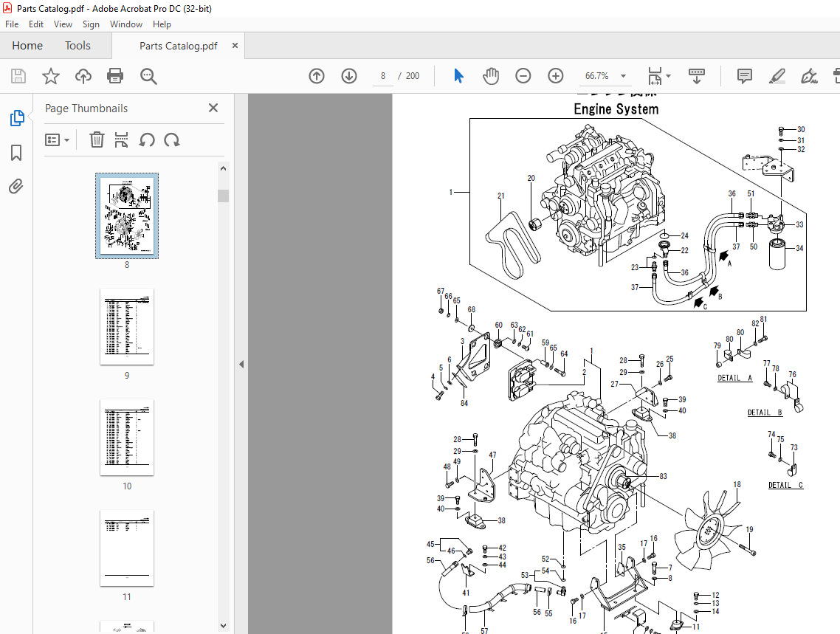840x634 pixels.
Task: Open the File menu
Action: pyautogui.click(x=12, y=24)
